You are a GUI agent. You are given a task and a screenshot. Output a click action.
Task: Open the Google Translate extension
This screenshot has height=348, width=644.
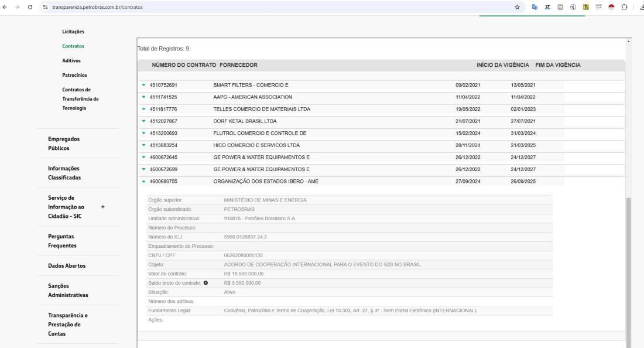tap(535, 7)
